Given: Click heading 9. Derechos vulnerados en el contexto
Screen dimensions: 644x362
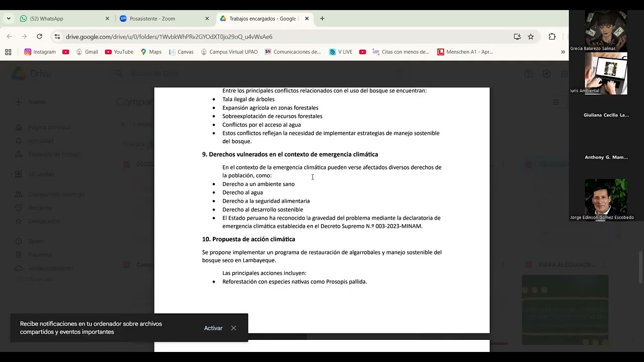Looking at the screenshot, I should tap(290, 154).
